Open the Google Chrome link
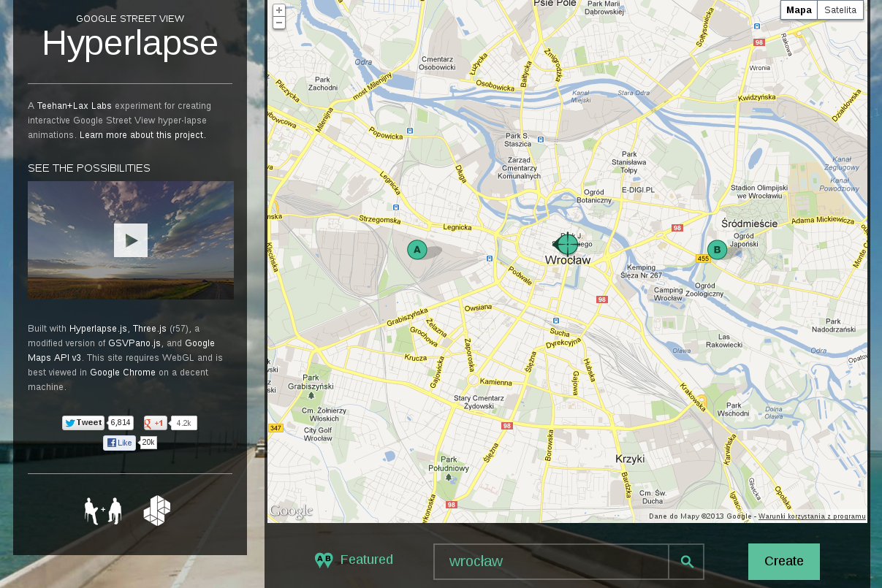Viewport: 882px width, 588px height. (123, 373)
